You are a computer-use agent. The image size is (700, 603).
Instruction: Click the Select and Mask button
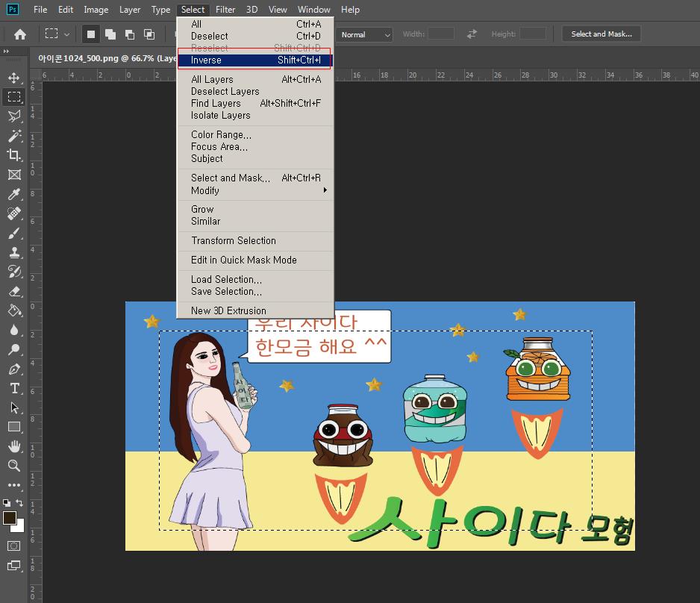coord(601,34)
